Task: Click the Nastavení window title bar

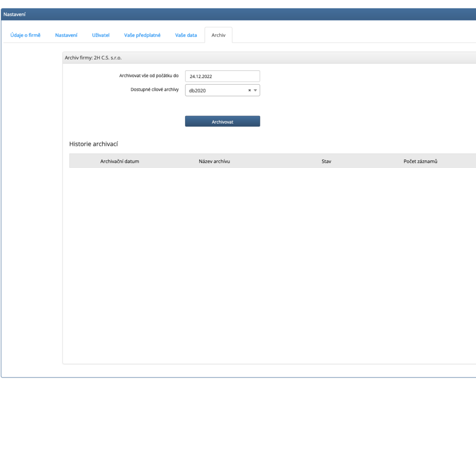Action: pyautogui.click(x=232, y=14)
